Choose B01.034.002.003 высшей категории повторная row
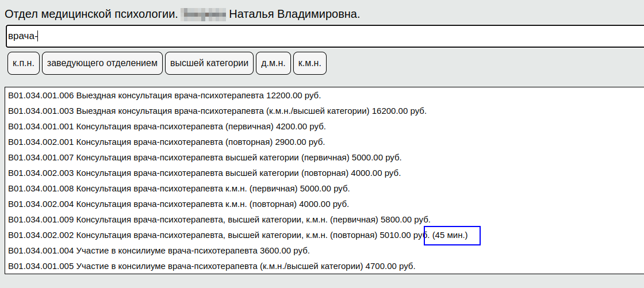This screenshot has width=644, height=288. [205, 173]
